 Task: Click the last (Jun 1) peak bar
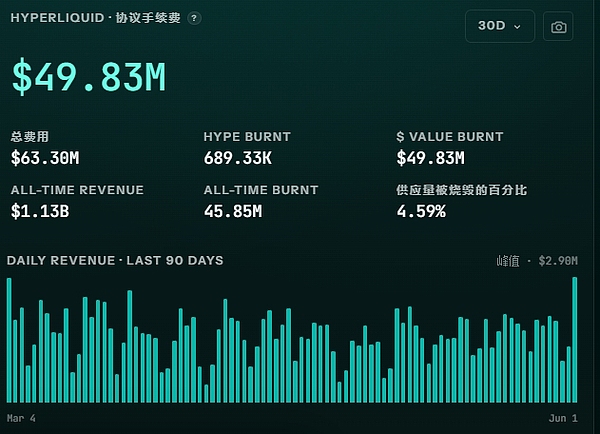pyautogui.click(x=574, y=340)
